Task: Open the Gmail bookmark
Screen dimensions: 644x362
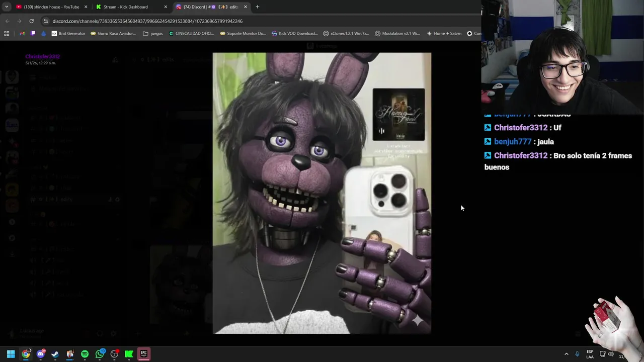Action: pyautogui.click(x=22, y=34)
